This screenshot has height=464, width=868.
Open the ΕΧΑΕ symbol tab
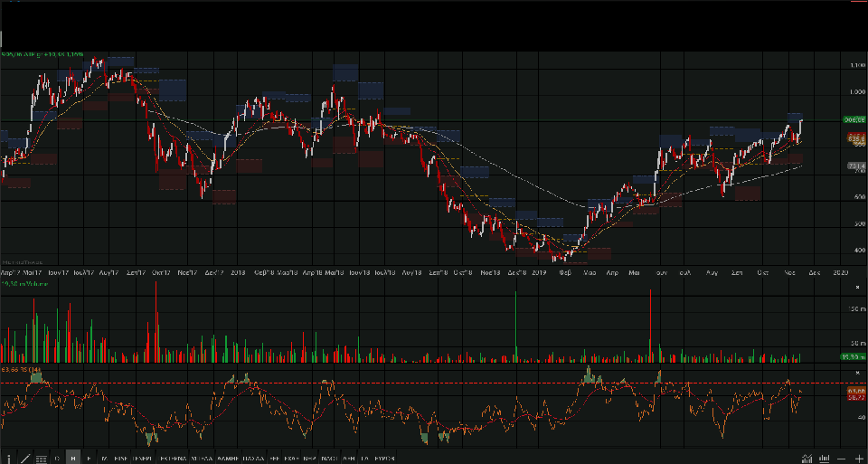[x=291, y=459]
